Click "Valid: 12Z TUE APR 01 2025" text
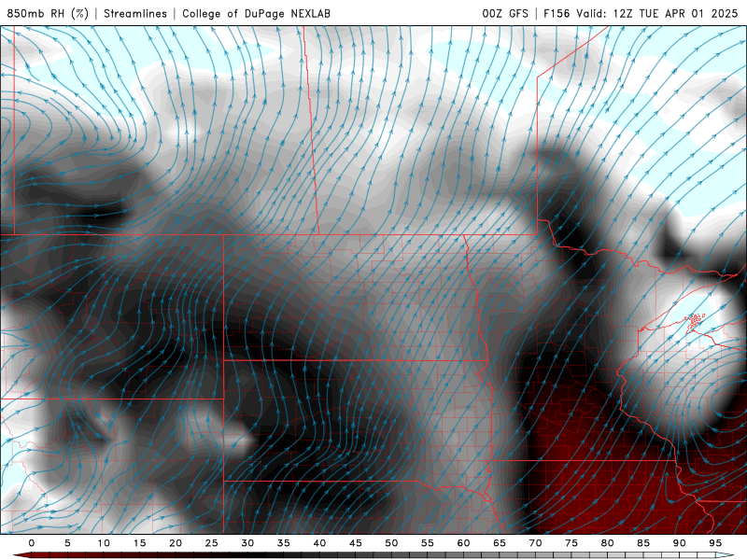The image size is (747, 560). 657,13
